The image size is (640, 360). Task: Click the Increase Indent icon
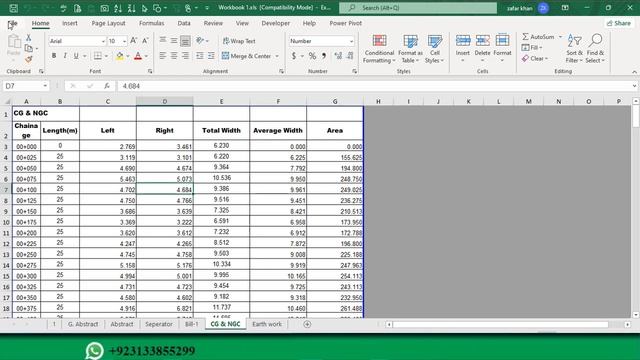211,56
